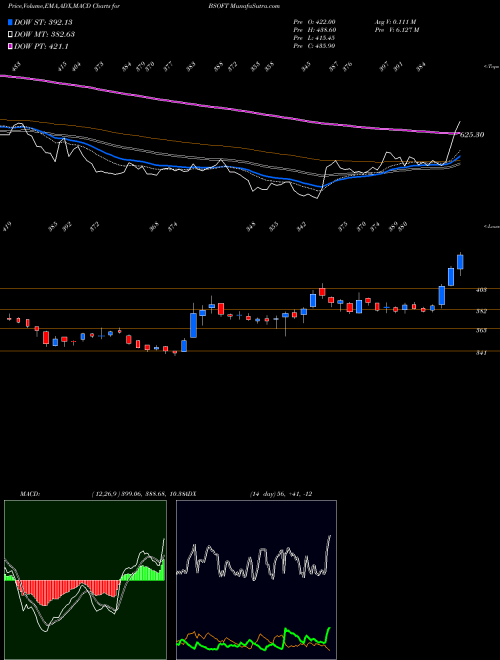Click the 363 price level label
Image resolution: width=500 pixels, height=660 pixels.
tap(481, 330)
